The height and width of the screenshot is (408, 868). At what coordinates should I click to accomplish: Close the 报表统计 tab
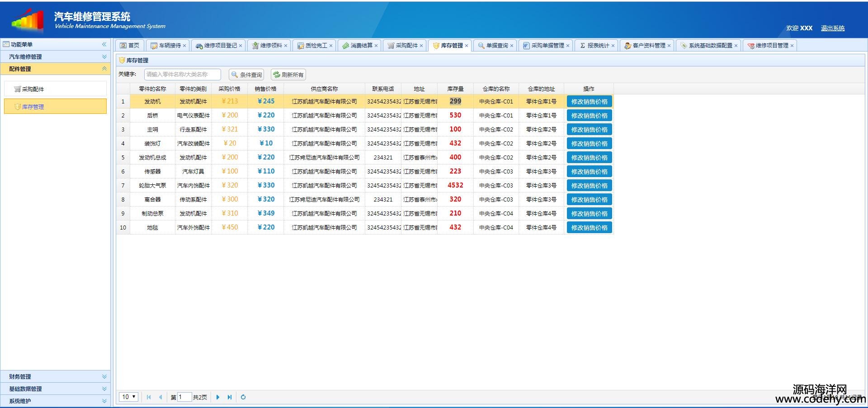pyautogui.click(x=613, y=46)
